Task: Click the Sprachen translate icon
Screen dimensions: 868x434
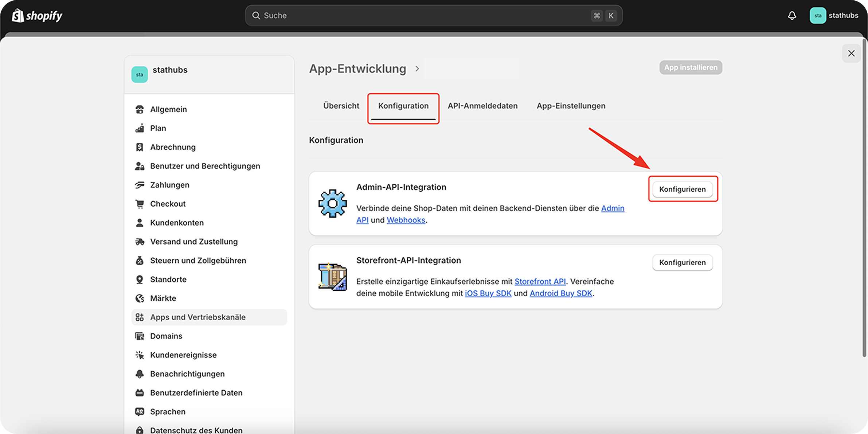Action: pos(140,412)
